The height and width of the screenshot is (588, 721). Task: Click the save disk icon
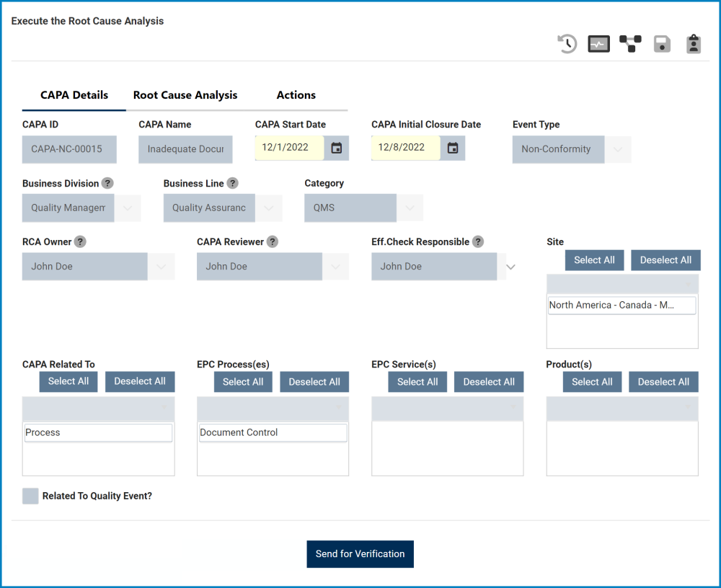pyautogui.click(x=662, y=44)
